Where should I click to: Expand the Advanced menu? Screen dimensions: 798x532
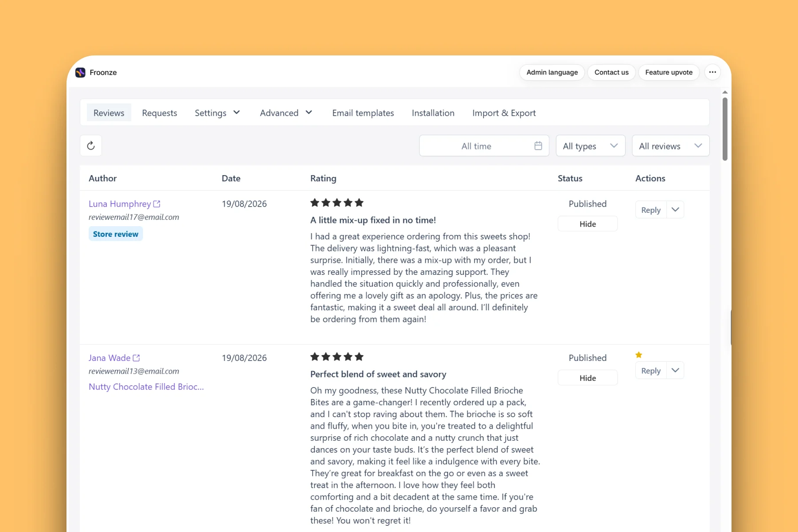point(286,113)
